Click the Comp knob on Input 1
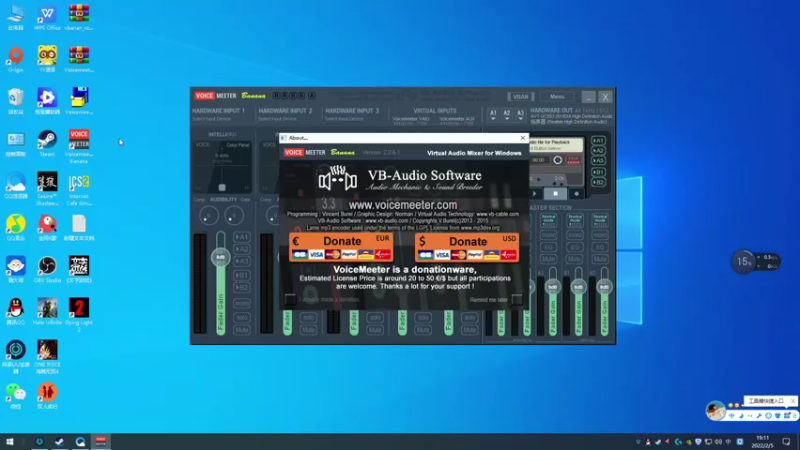This screenshot has height=450, width=800. 209,216
